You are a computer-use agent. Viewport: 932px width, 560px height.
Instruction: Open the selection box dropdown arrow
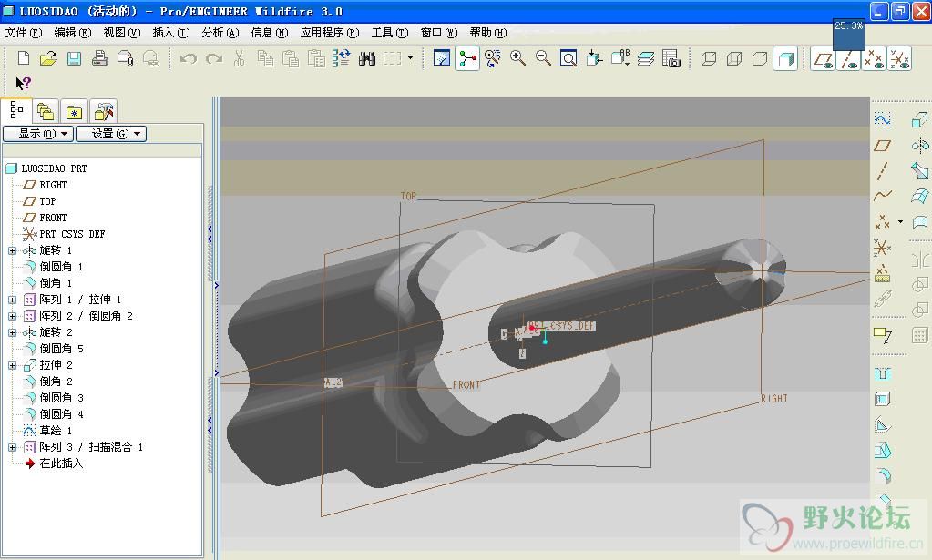(410, 58)
